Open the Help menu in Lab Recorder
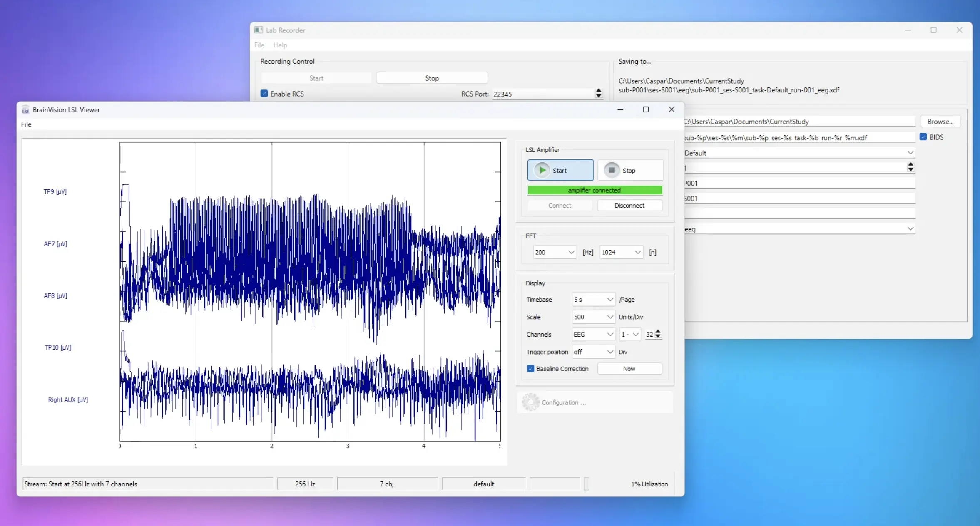 pyautogui.click(x=280, y=45)
